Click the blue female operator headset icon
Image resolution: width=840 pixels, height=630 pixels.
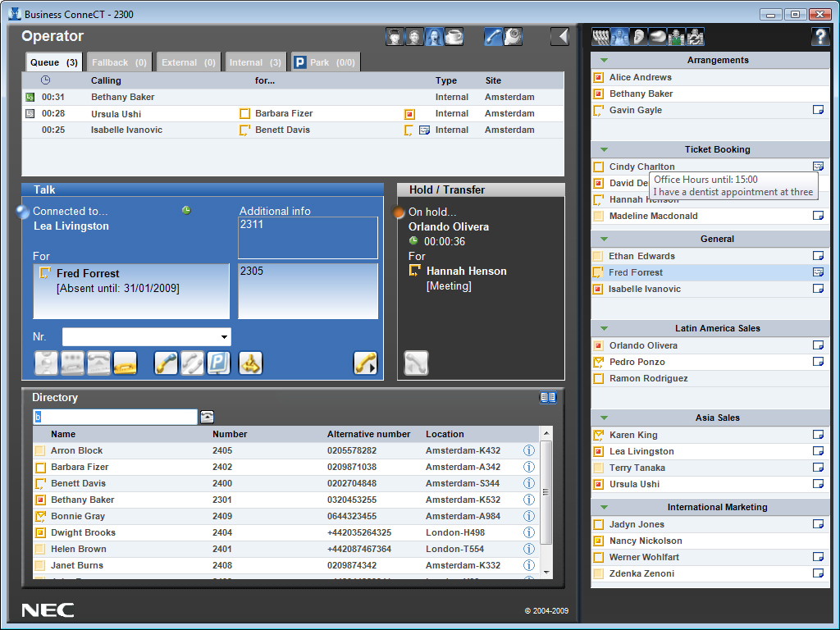tap(434, 36)
